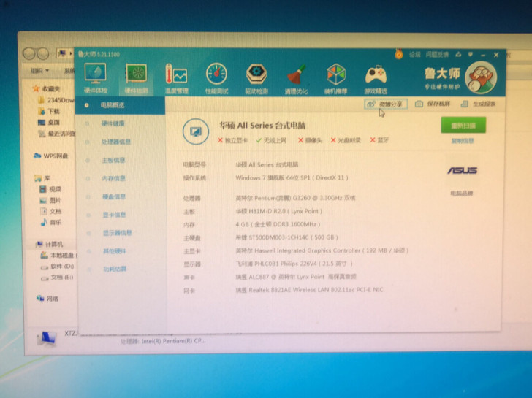Select 计算机 in Explorer navigation pane

click(50, 244)
